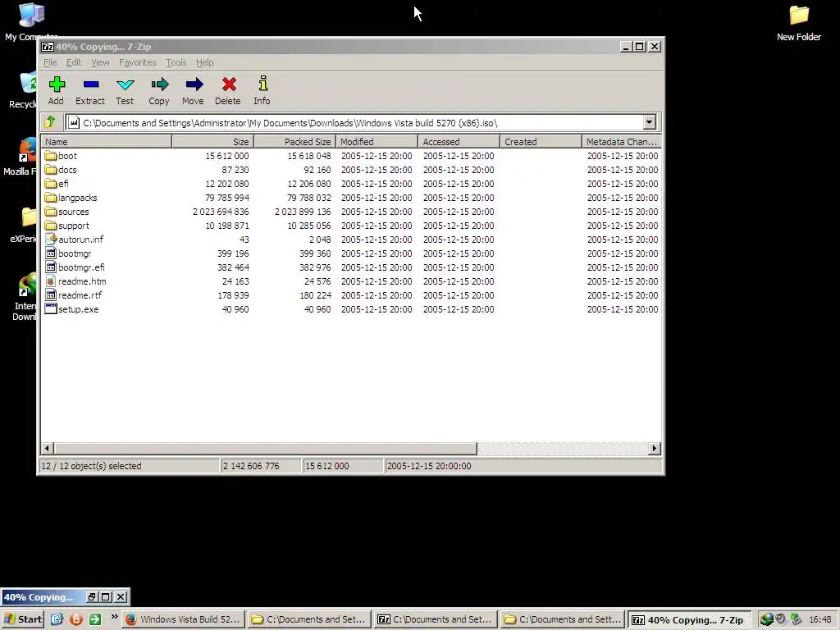840x630 pixels.
Task: Sort by the Accessed column header
Action: (x=459, y=142)
